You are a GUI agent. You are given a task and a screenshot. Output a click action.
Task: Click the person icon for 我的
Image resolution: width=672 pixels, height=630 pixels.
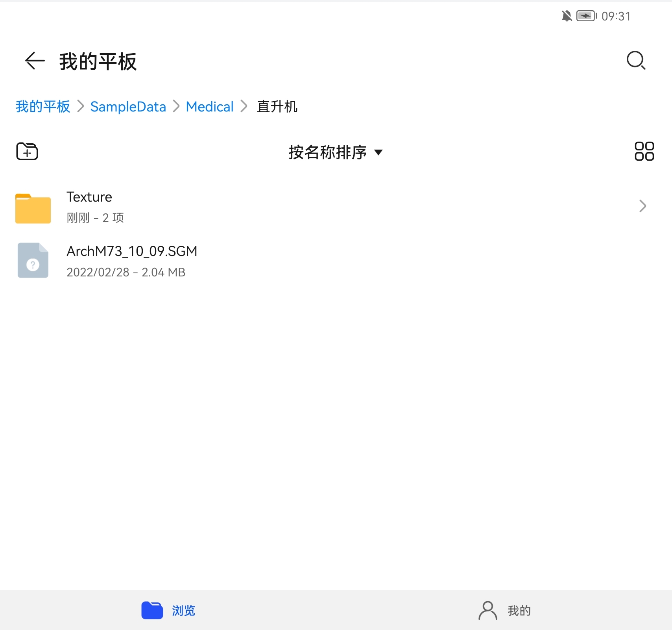point(487,610)
